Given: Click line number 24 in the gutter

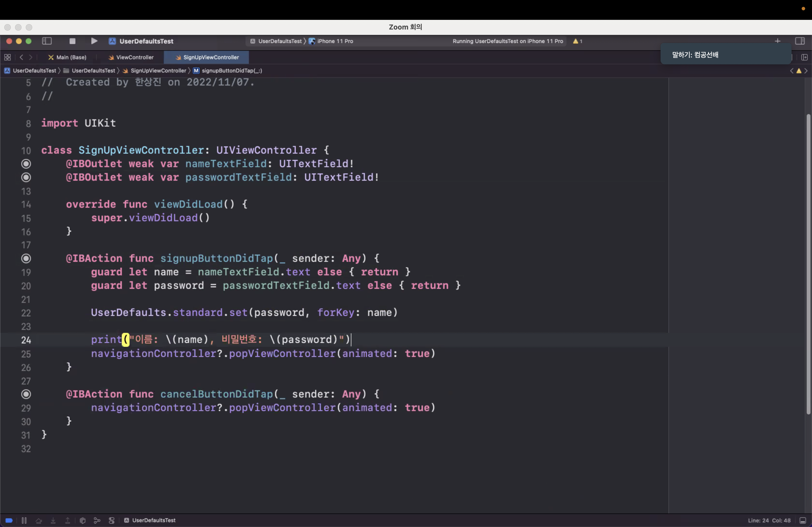Looking at the screenshot, I should pyautogui.click(x=26, y=340).
